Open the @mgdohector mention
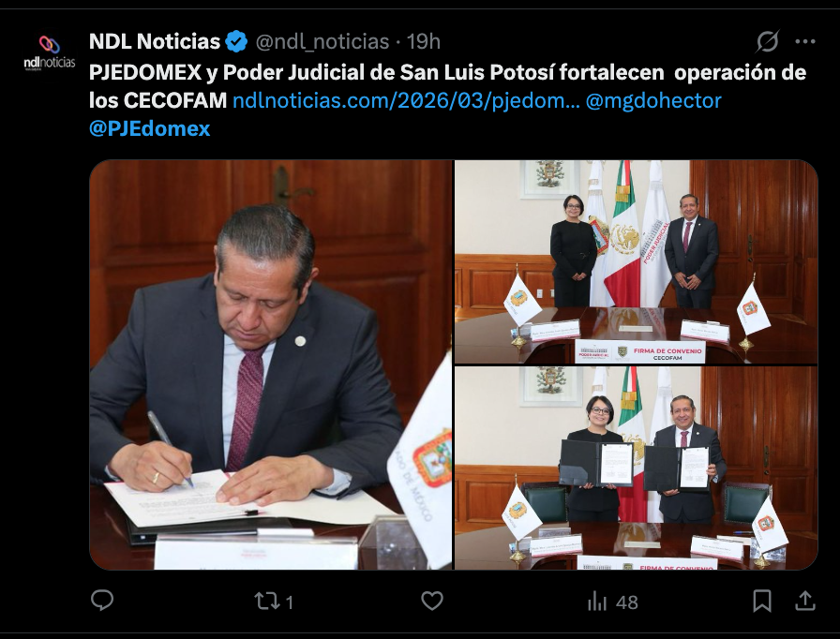The image size is (840, 639). click(653, 100)
